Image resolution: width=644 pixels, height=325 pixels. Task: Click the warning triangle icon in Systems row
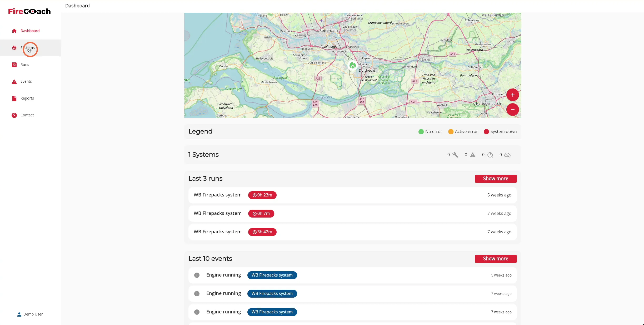[473, 155]
